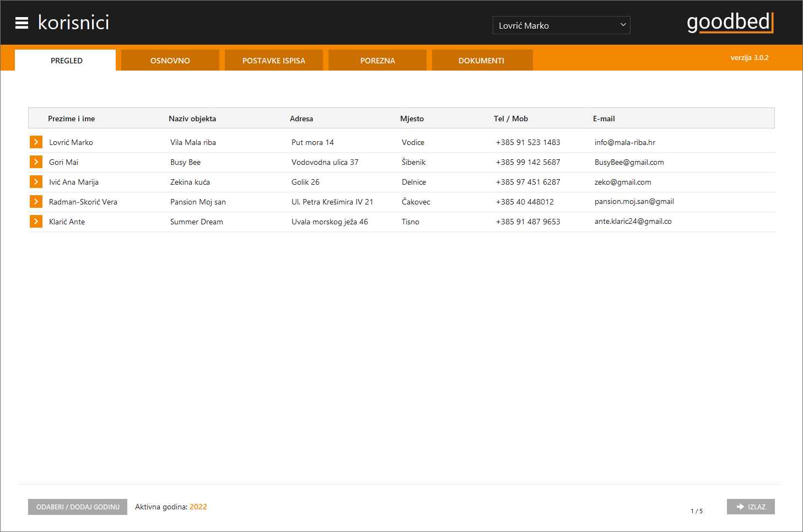Click the 1 / 5 record counter
This screenshot has height=532, width=803.
point(697,511)
